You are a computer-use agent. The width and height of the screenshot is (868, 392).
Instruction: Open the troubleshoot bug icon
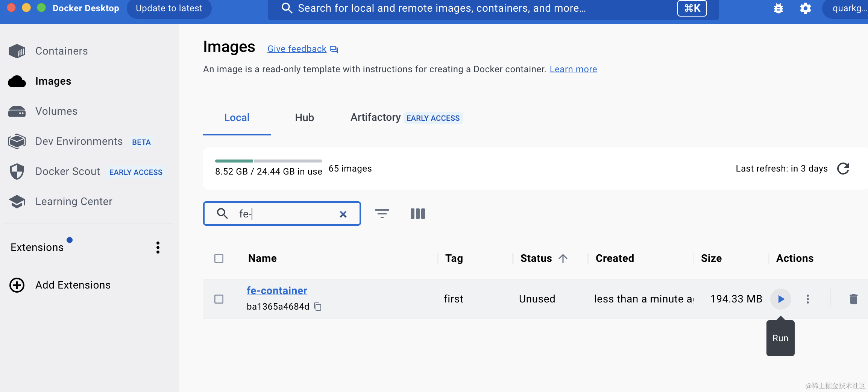point(778,8)
